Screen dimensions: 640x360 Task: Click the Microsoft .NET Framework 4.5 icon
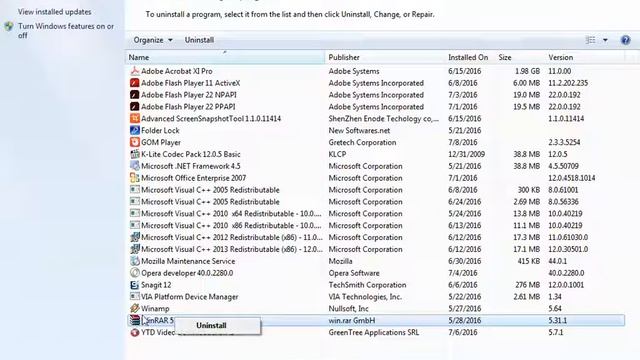pyautogui.click(x=135, y=166)
